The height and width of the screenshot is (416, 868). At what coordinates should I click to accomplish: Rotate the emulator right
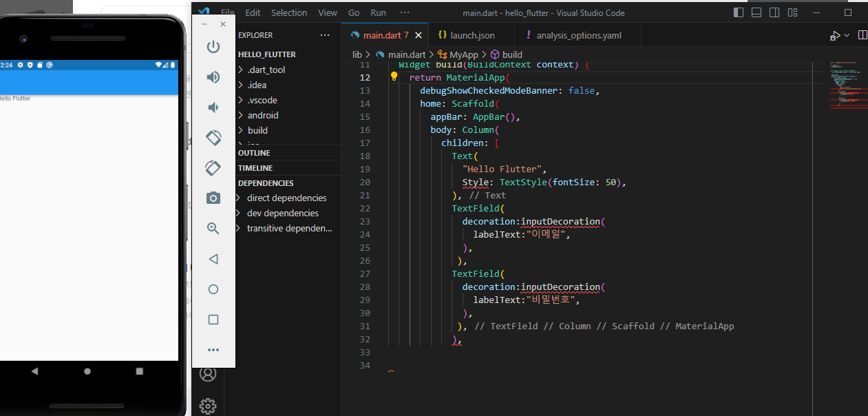(x=213, y=168)
